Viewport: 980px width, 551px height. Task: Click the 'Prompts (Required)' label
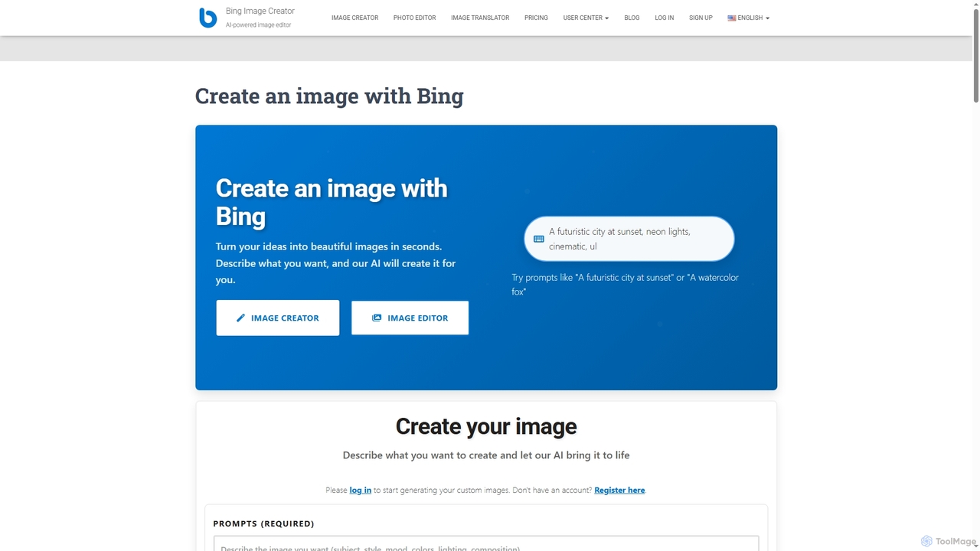coord(263,523)
